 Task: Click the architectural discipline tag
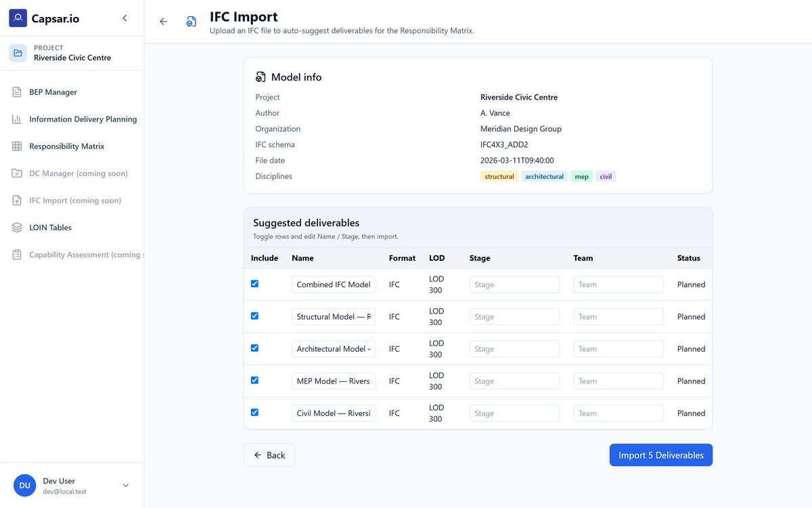click(x=545, y=177)
